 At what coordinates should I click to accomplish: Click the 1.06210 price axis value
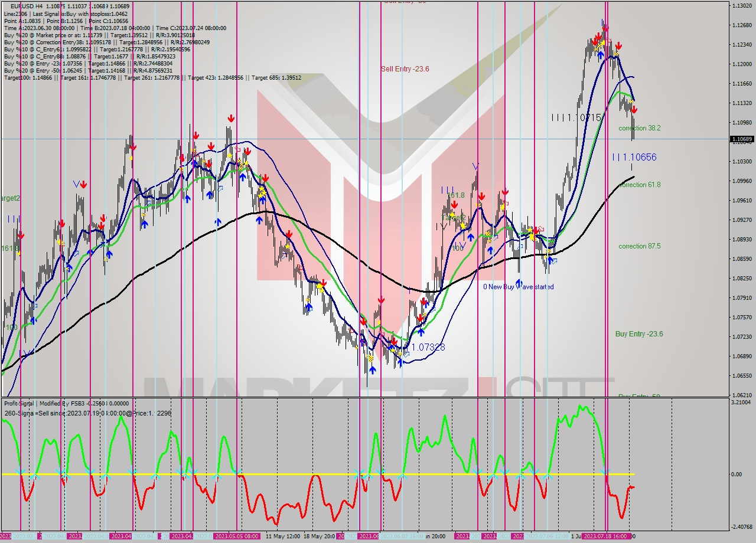click(742, 395)
